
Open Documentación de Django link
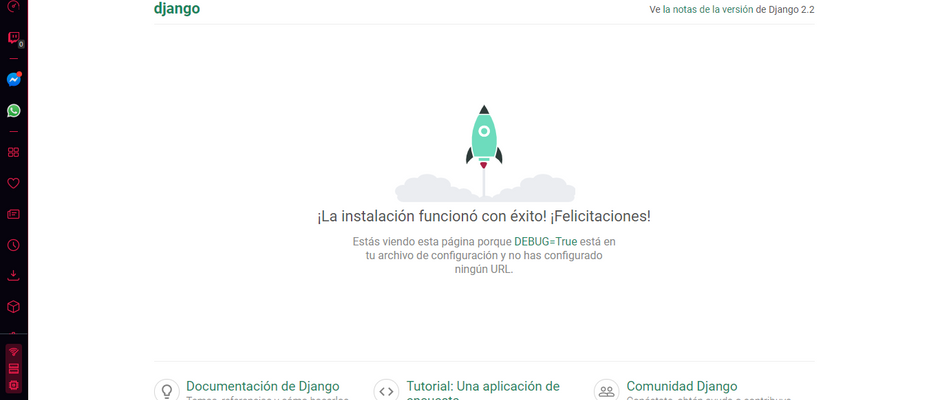pos(263,386)
